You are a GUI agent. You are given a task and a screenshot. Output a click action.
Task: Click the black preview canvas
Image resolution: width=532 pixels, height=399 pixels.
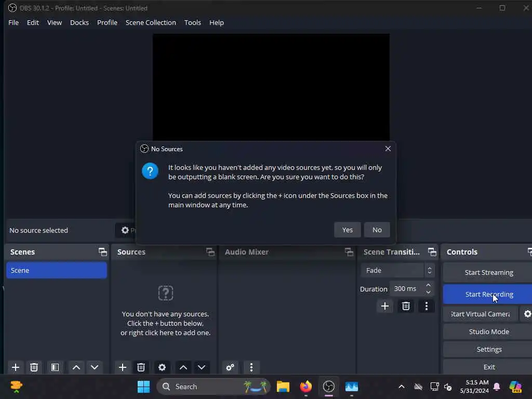click(271, 87)
